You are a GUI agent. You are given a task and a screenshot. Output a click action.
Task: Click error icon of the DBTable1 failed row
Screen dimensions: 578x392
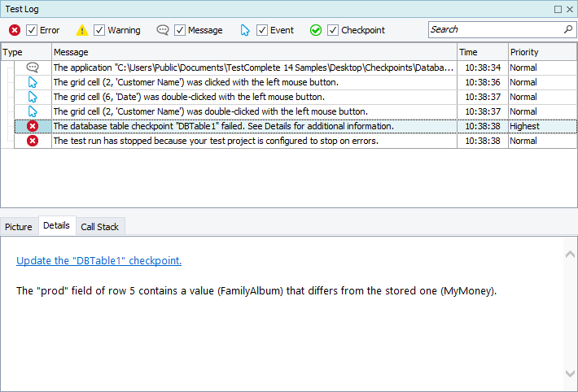33,126
